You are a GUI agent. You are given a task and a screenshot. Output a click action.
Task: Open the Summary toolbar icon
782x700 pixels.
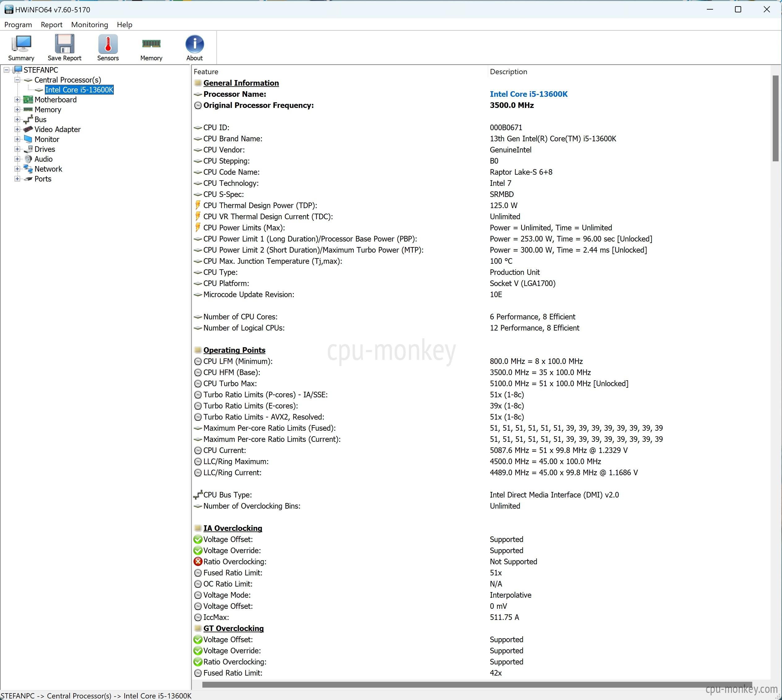click(21, 44)
